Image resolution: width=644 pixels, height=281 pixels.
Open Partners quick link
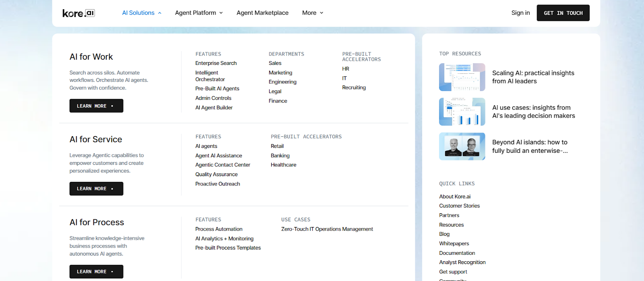(x=449, y=215)
